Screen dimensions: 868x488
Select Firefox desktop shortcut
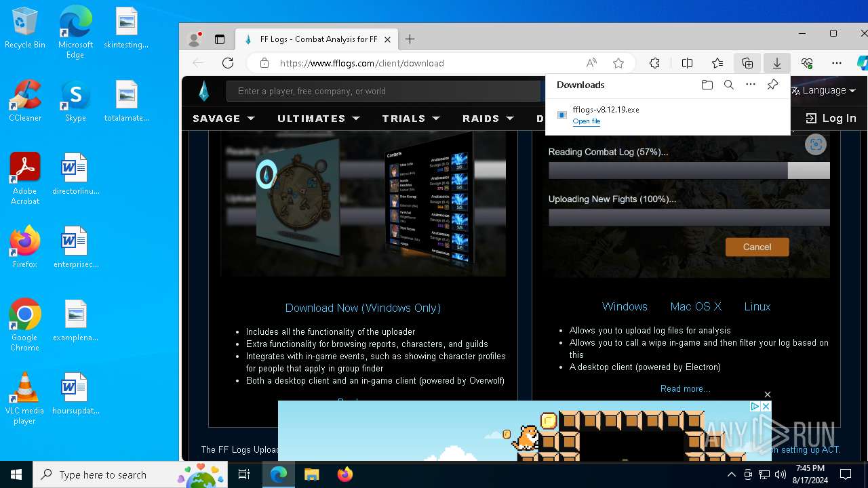coord(25,247)
